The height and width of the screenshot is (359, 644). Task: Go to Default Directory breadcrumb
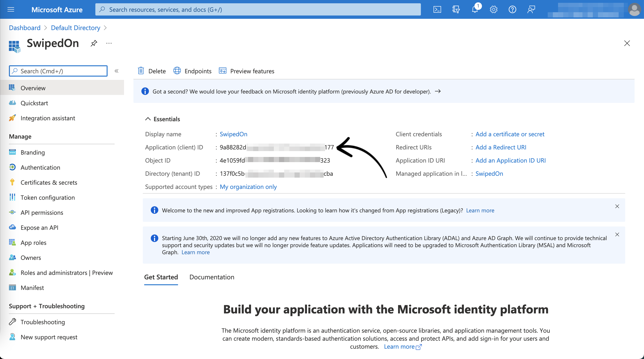click(x=75, y=27)
